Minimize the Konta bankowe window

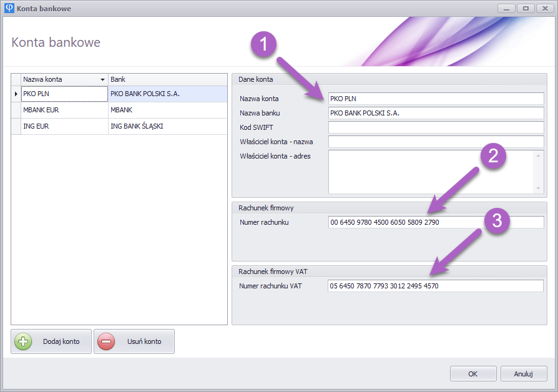click(506, 9)
